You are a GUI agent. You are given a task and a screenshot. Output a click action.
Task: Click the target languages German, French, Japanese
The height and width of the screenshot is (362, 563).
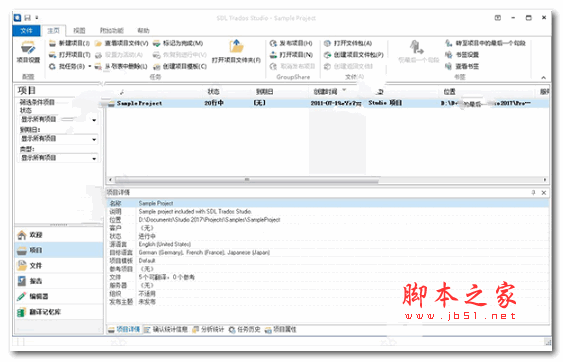coord(204,253)
